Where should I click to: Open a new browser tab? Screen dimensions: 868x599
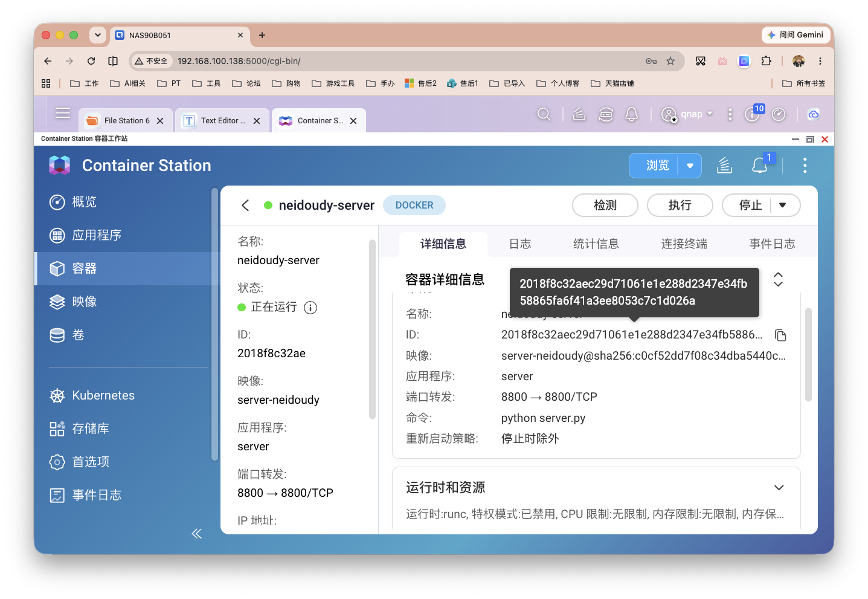point(262,35)
